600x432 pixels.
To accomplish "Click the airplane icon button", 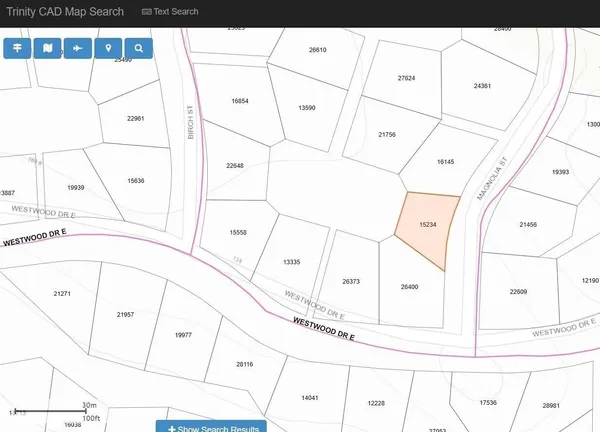I will click(78, 48).
